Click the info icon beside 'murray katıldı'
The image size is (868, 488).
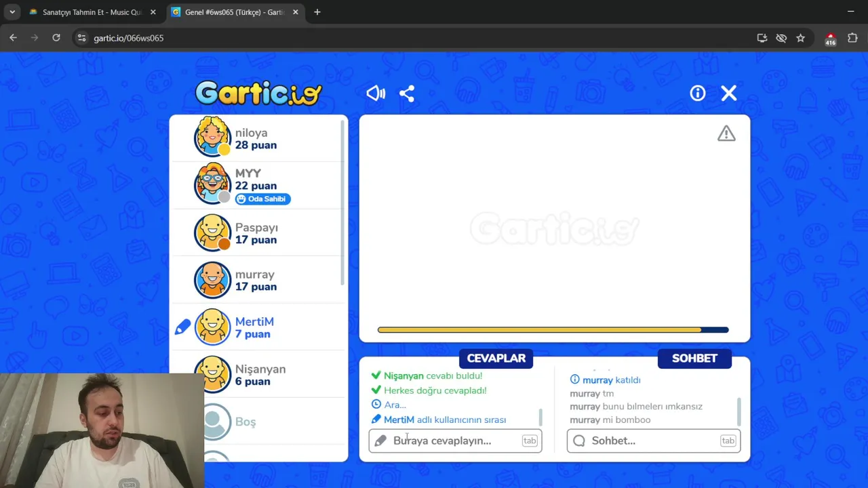coord(575,380)
